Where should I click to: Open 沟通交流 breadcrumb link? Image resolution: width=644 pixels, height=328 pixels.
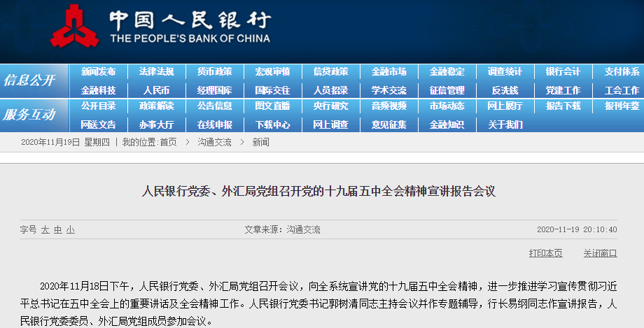[214, 143]
